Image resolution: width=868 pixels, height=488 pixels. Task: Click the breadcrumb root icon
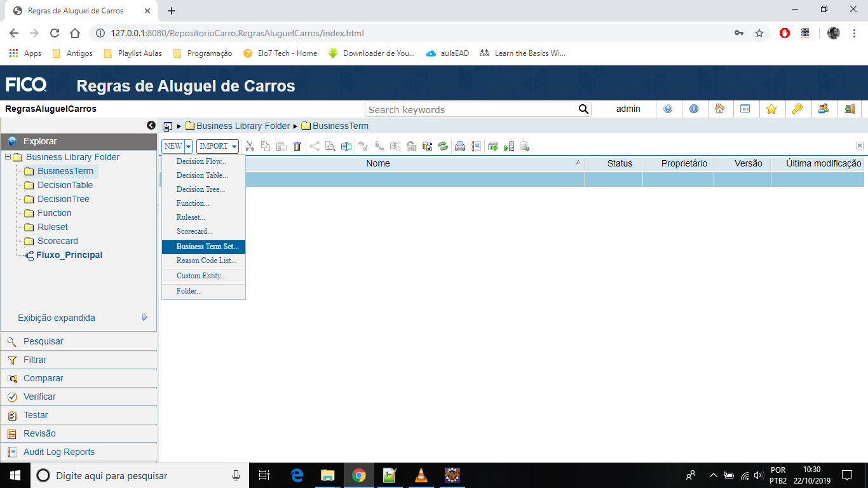coord(168,126)
